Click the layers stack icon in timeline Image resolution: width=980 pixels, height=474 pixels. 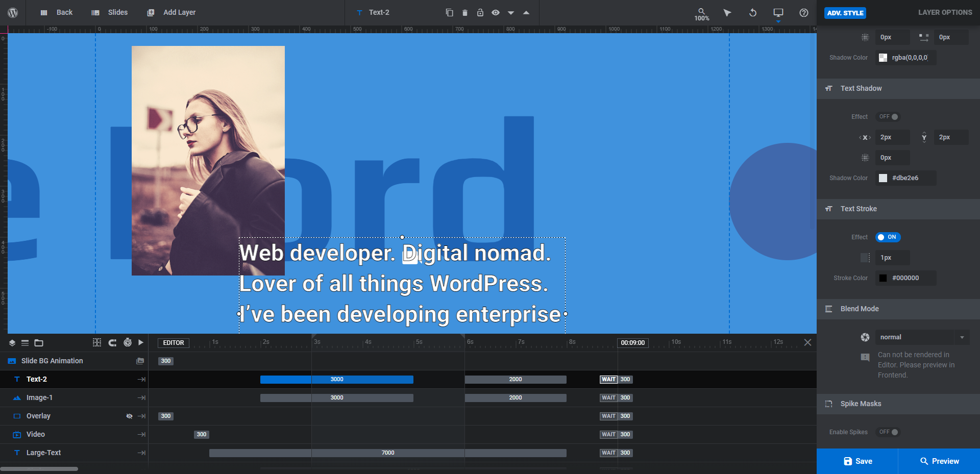(x=12, y=343)
